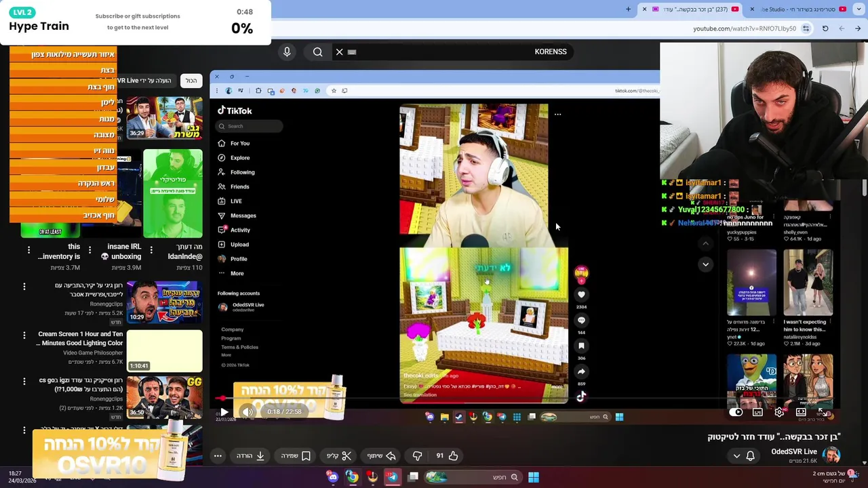
Task: Go to previous TikTok video up chevron
Action: (705, 243)
